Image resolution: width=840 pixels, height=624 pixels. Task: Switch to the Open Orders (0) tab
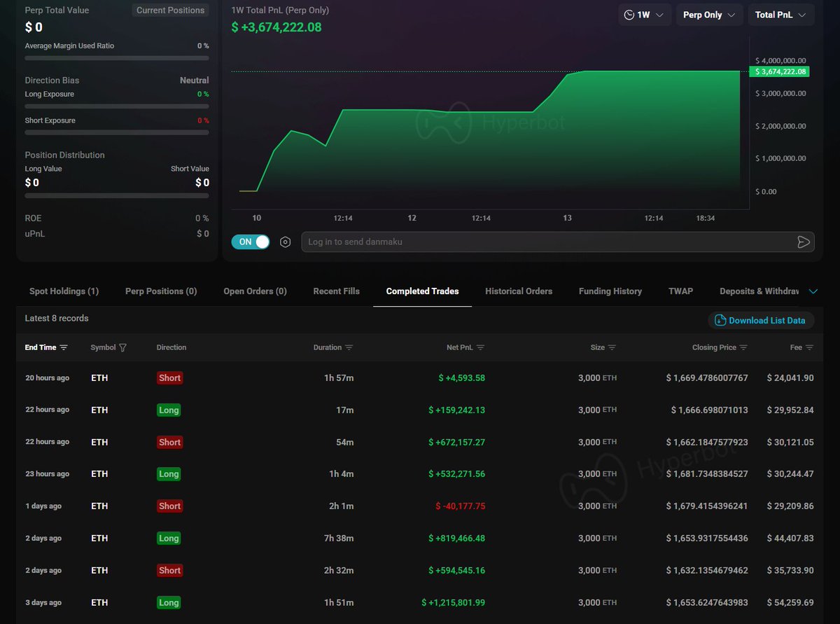point(255,291)
